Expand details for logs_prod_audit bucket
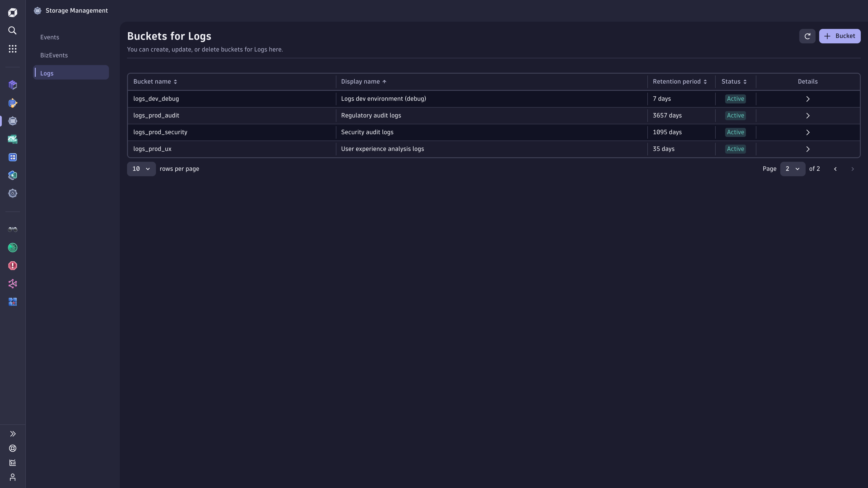Screen dimensions: 868x488 (x=808, y=115)
